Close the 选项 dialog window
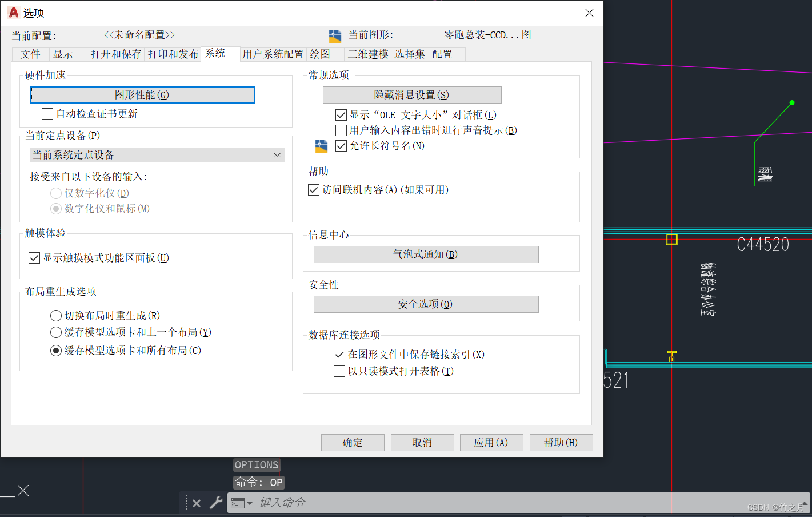The image size is (812, 517). click(x=589, y=13)
